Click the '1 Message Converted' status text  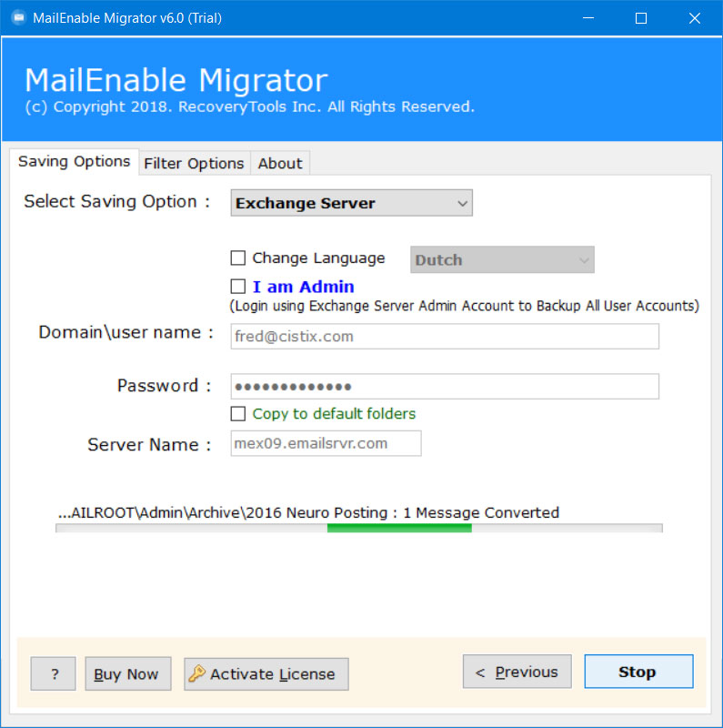[481, 512]
